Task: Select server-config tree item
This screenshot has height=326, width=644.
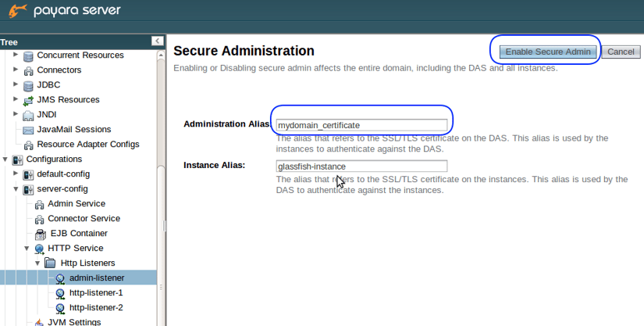Action: (x=62, y=188)
